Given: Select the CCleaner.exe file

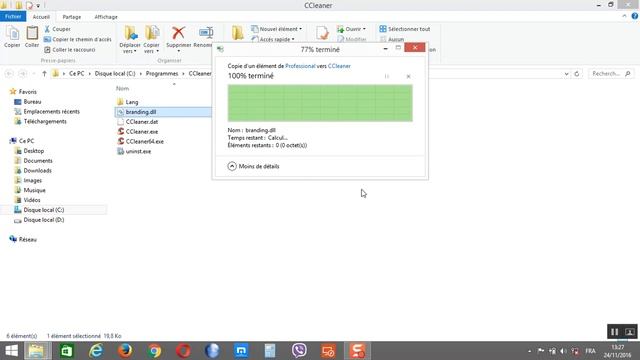Looking at the screenshot, I should coord(142,131).
